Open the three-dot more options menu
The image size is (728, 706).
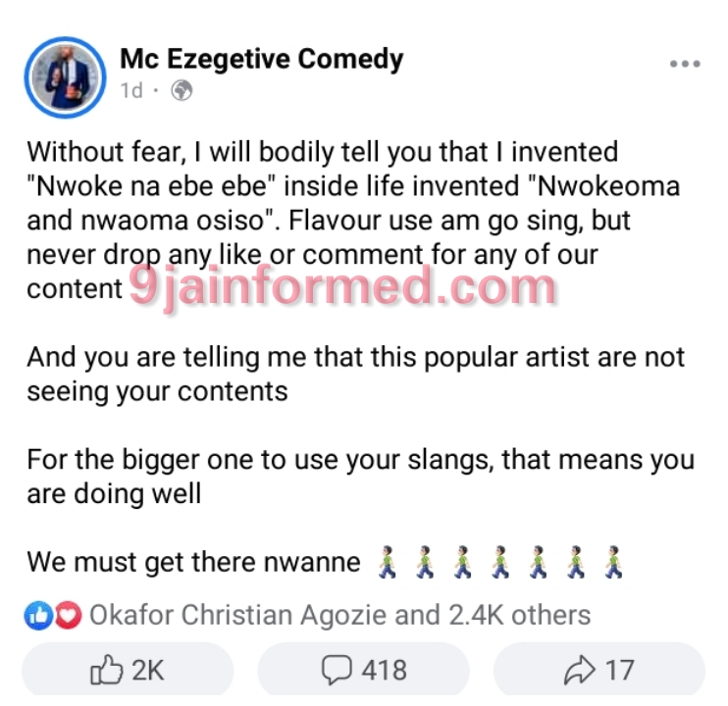point(684,64)
